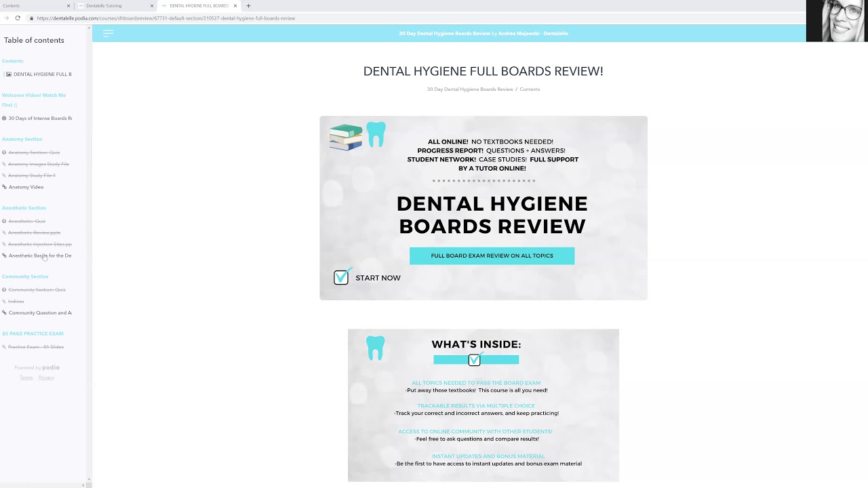
Task: Open 30 Days of Intense Boards Review video
Action: coord(40,118)
